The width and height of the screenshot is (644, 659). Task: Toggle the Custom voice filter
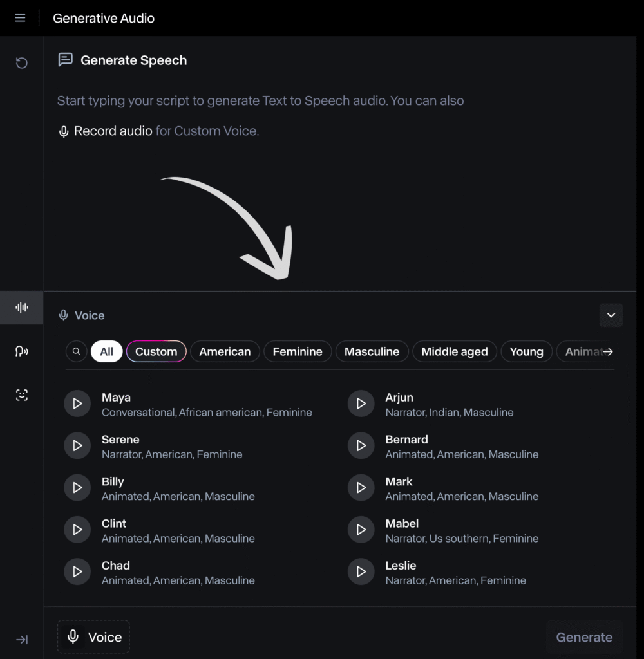click(156, 351)
